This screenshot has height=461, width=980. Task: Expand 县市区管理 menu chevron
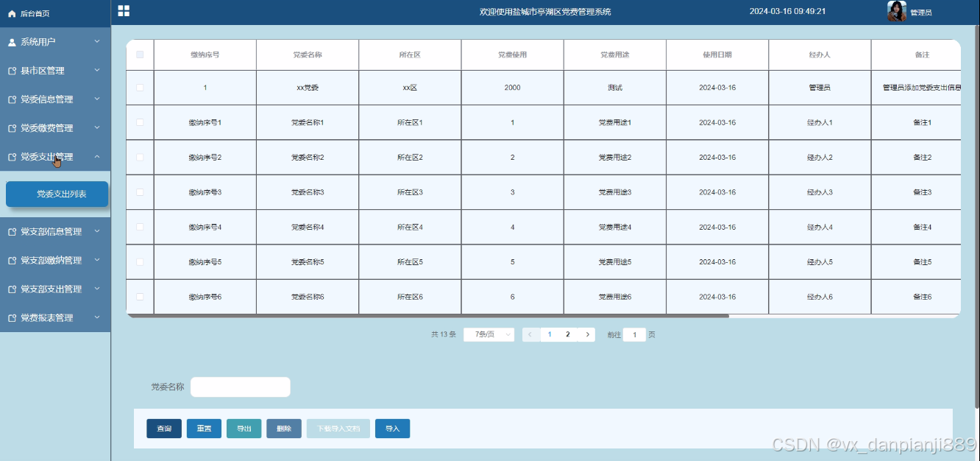pos(97,70)
